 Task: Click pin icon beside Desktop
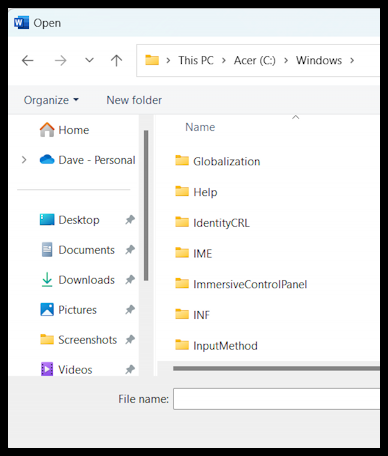click(x=130, y=220)
